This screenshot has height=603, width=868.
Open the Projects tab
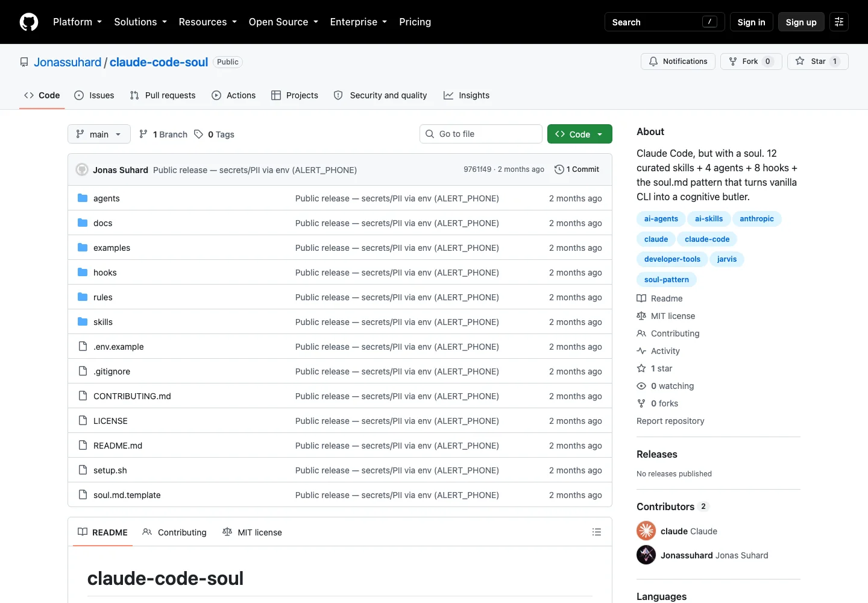[x=295, y=95]
